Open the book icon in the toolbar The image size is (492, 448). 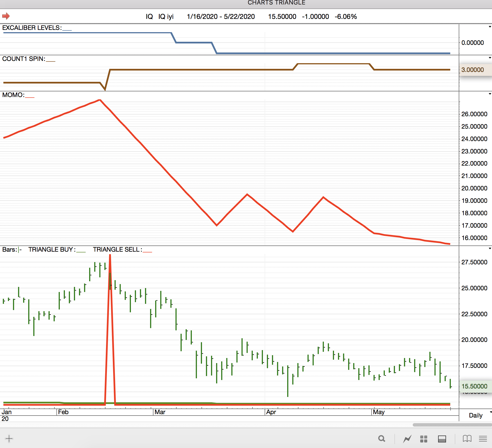tap(467, 439)
